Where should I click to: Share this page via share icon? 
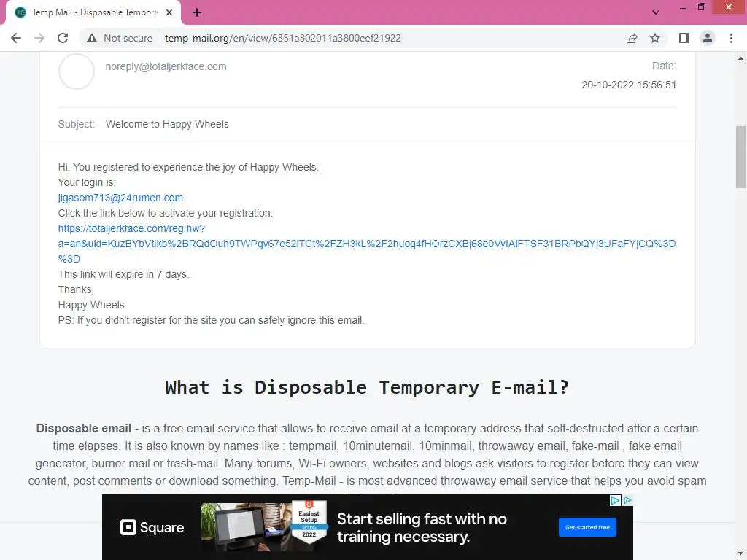[x=632, y=38]
